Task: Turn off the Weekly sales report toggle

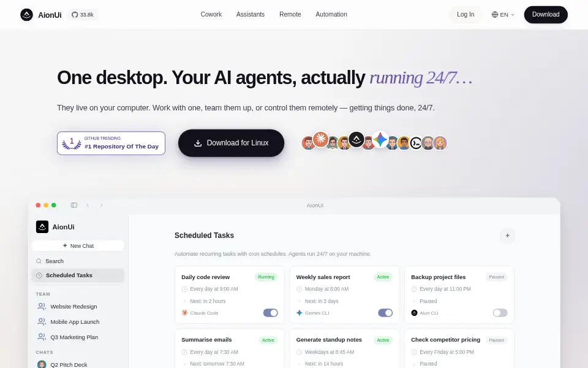Action: click(x=385, y=313)
